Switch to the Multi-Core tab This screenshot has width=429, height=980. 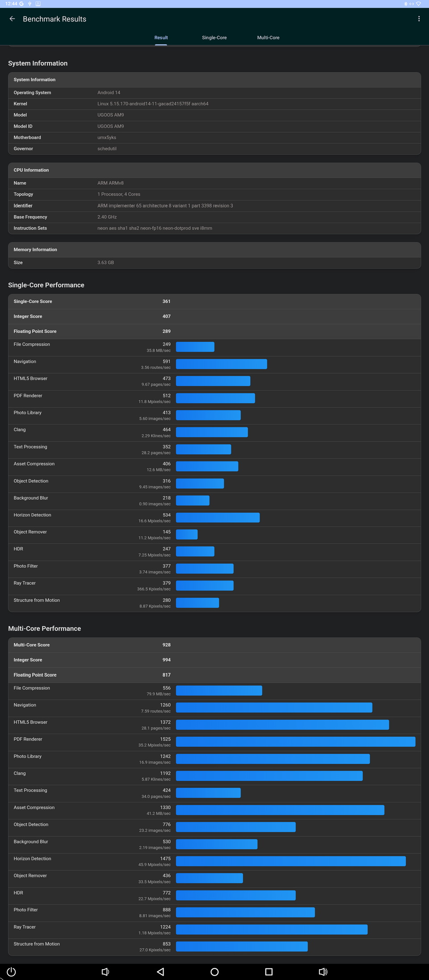click(268, 38)
